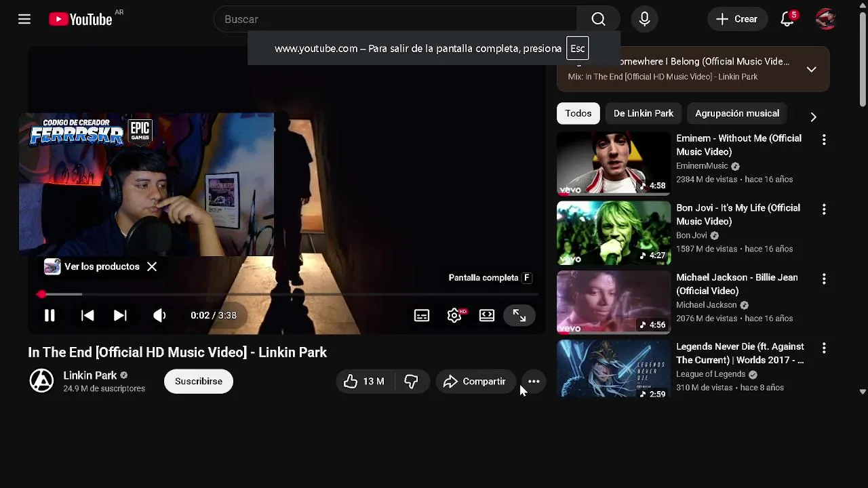Viewport: 868px width, 488px height.
Task: Open options for Bon Jovi It's My Life
Action: pos(824,209)
